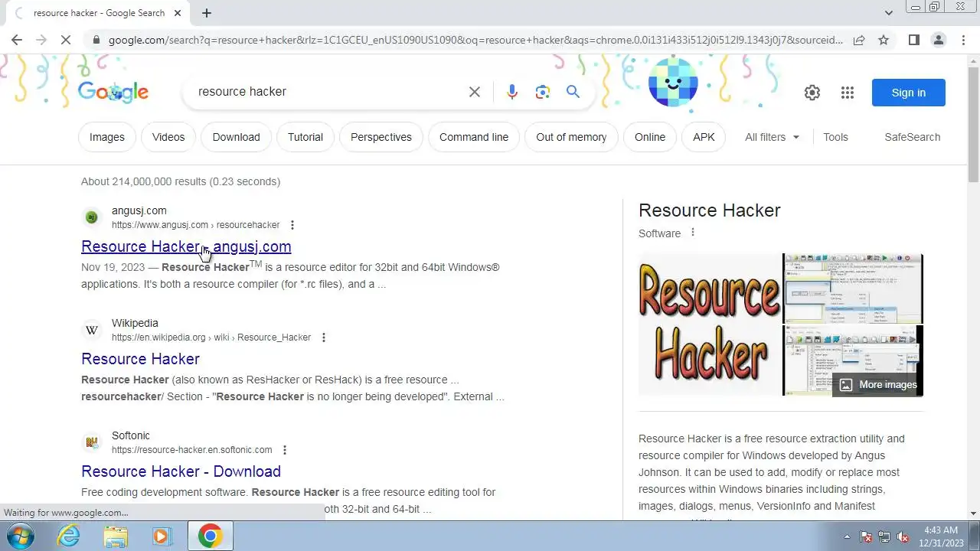Select the APK filter chip
This screenshot has height=551, width=980.
(704, 137)
